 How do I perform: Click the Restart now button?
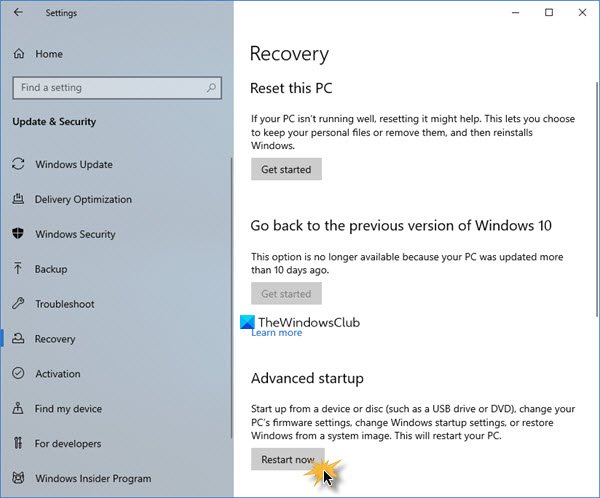287,460
